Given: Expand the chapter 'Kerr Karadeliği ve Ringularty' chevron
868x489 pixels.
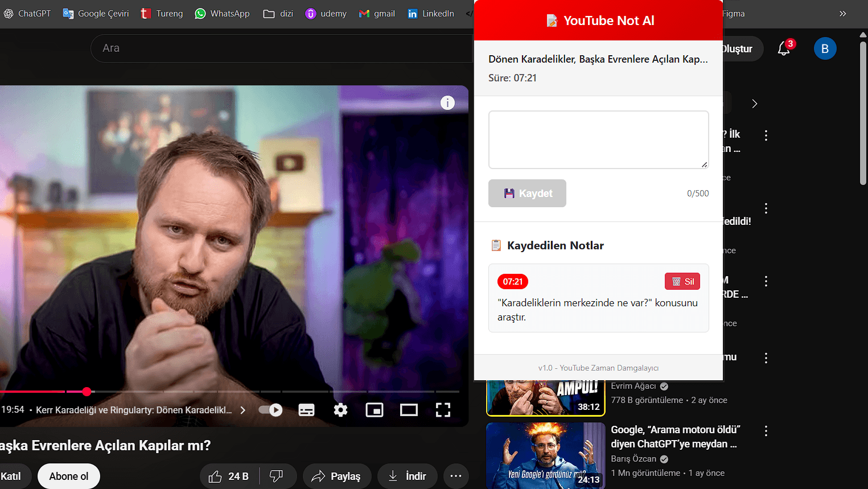Looking at the screenshot, I should (243, 410).
